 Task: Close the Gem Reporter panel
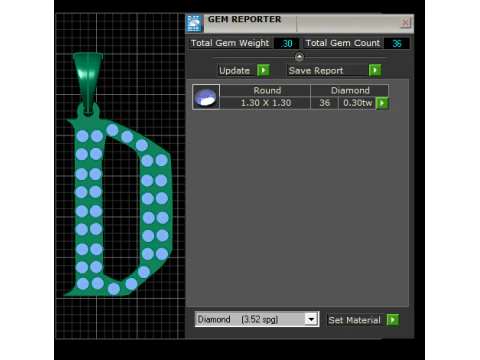pyautogui.click(x=405, y=23)
